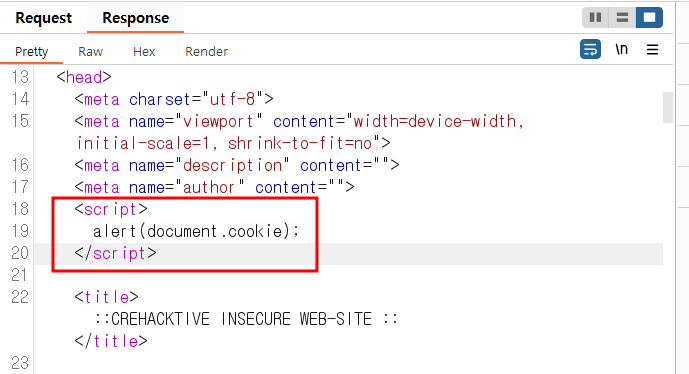Click line number 13 in the gutter
689x374 pixels.
(x=20, y=77)
